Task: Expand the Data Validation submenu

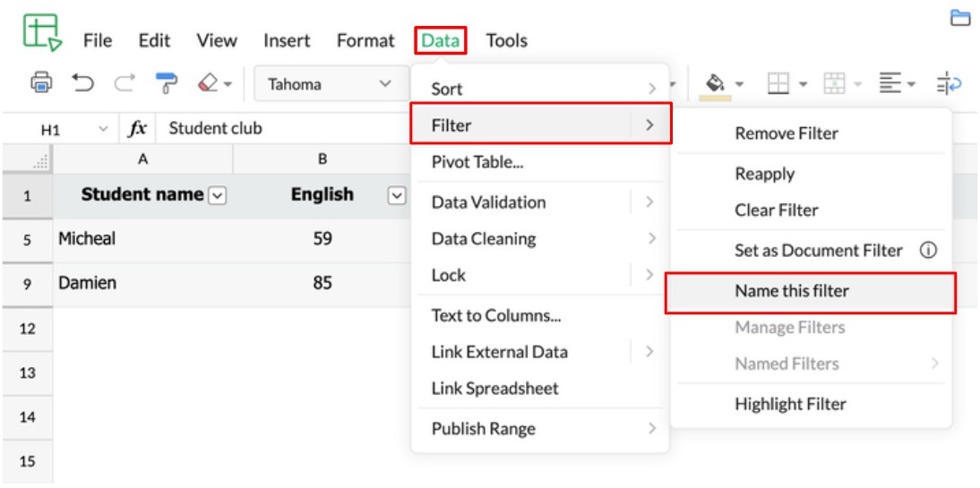Action: (x=540, y=202)
